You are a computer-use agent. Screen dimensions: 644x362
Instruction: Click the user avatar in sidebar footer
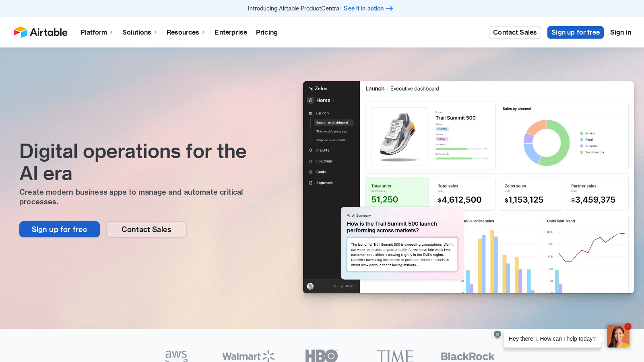tap(310, 286)
